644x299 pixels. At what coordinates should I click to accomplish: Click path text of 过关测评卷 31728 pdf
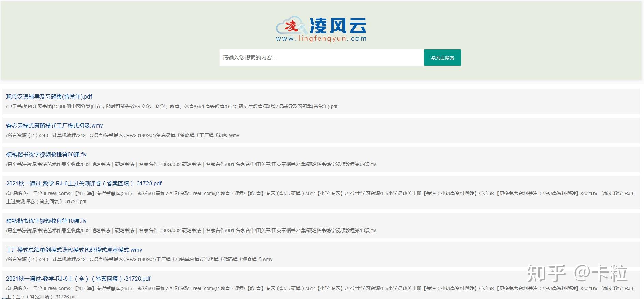[x=320, y=197]
